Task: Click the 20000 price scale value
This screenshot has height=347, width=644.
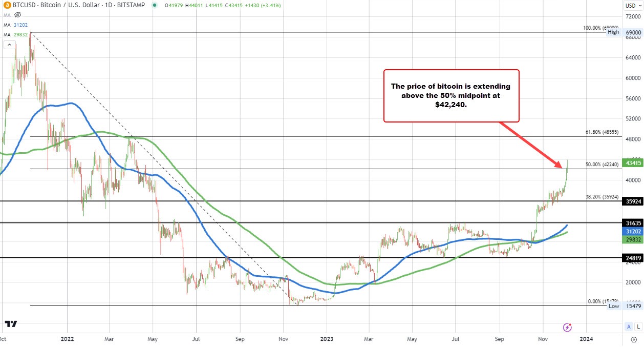Action: [x=634, y=282]
